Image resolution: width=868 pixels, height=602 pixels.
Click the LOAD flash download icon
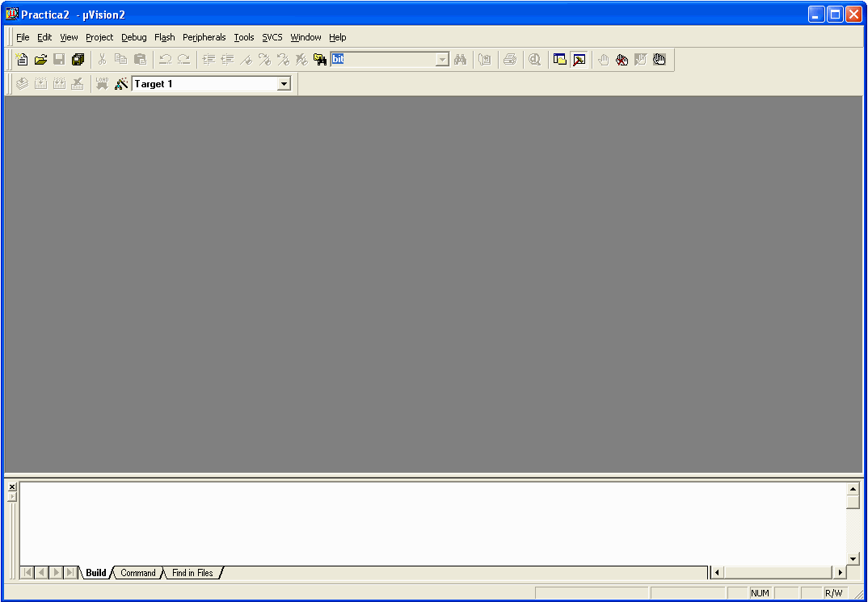click(102, 83)
